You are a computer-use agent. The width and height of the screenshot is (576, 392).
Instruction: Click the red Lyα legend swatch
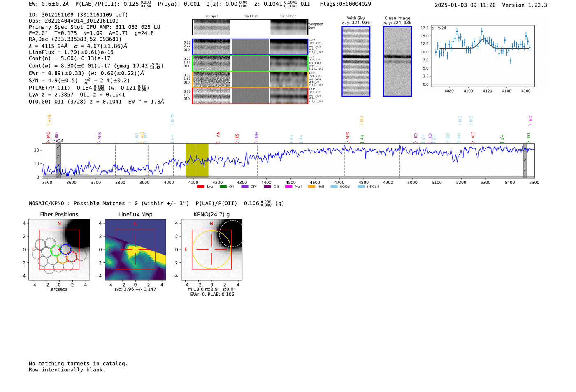tap(201, 187)
